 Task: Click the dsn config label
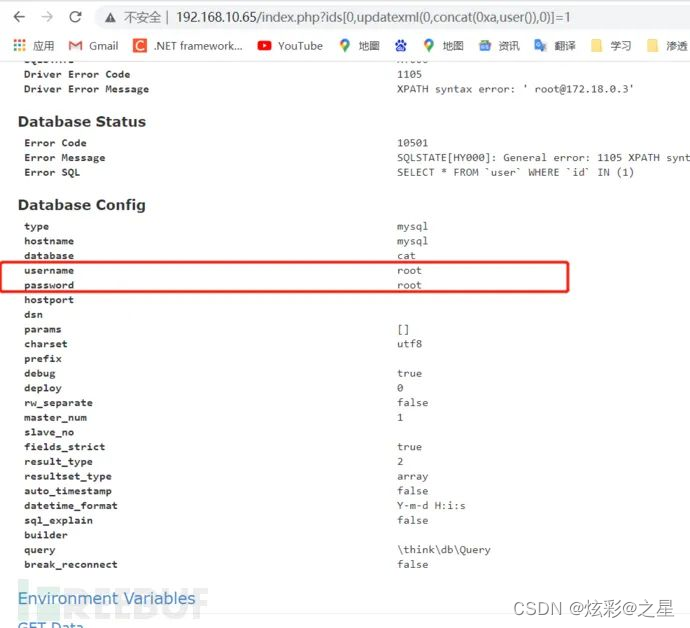33,315
